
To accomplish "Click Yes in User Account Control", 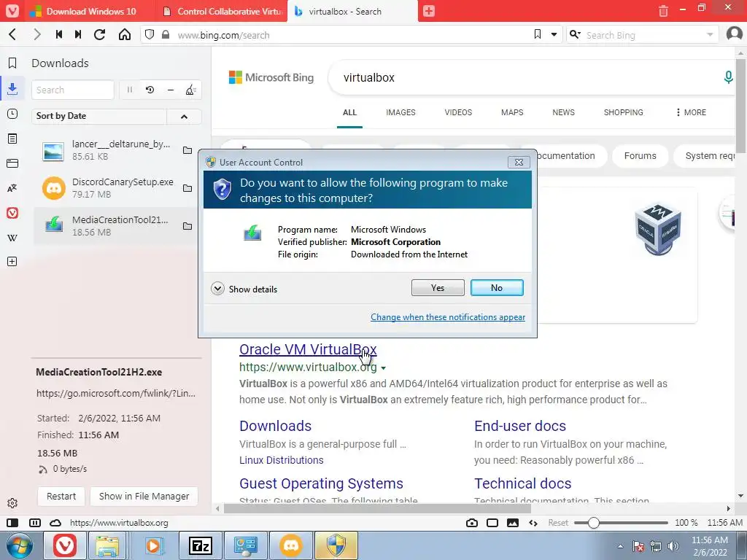I will 438,287.
